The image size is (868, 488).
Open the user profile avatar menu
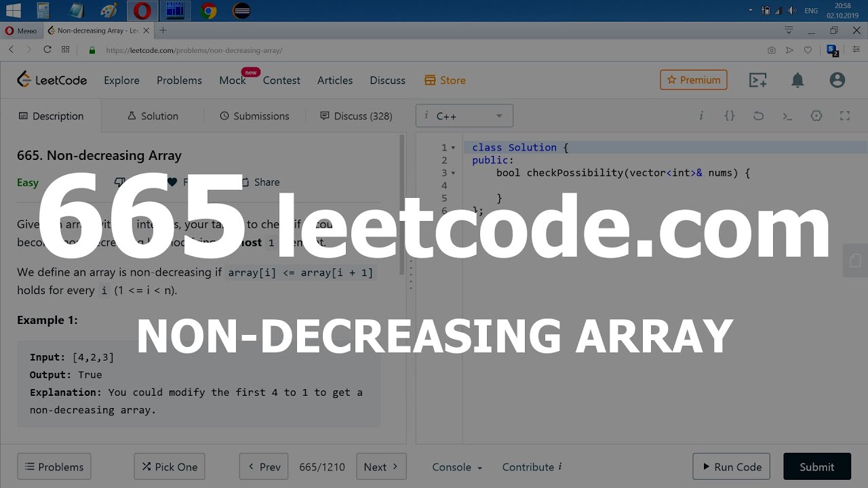point(837,80)
